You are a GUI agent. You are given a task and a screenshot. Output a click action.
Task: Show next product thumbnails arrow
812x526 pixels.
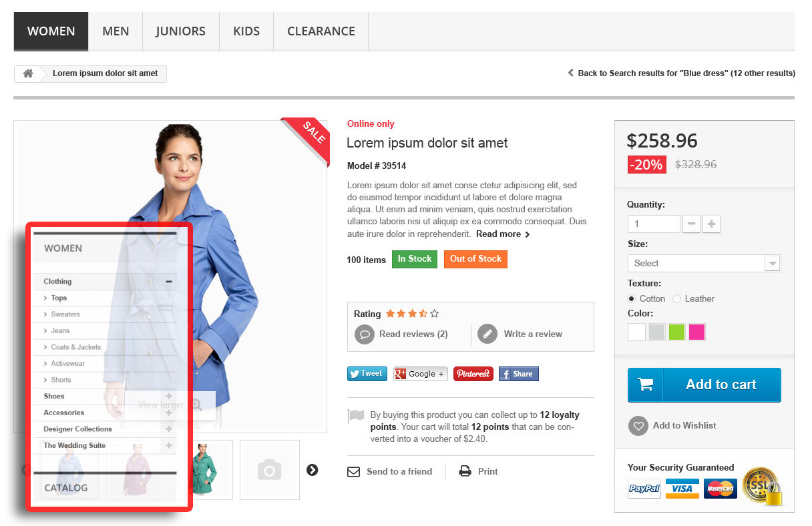313,470
